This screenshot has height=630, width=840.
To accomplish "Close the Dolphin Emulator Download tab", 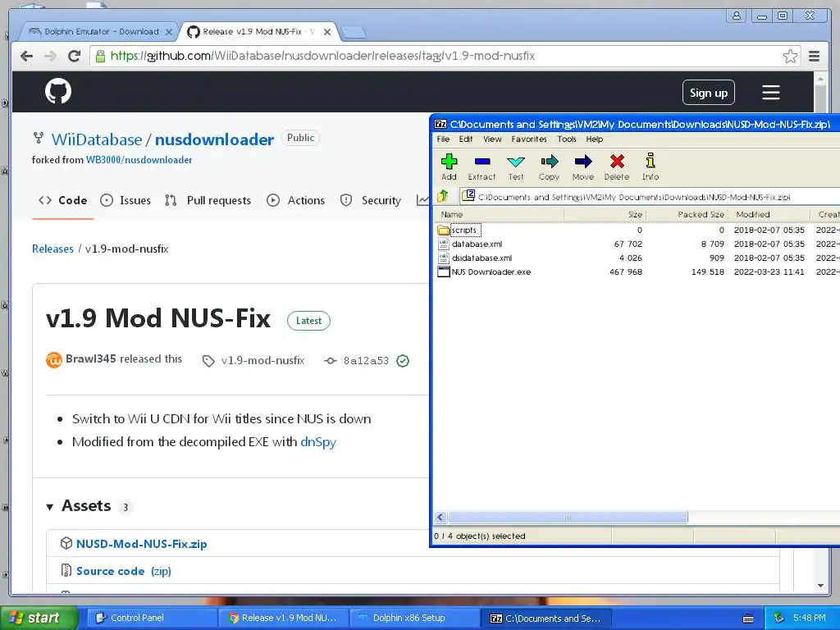I will 169,32.
